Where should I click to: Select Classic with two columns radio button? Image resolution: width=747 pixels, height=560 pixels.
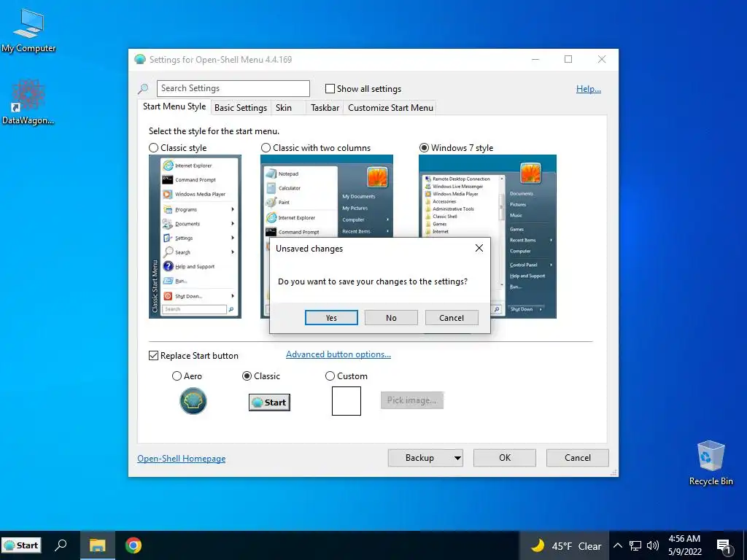266,147
